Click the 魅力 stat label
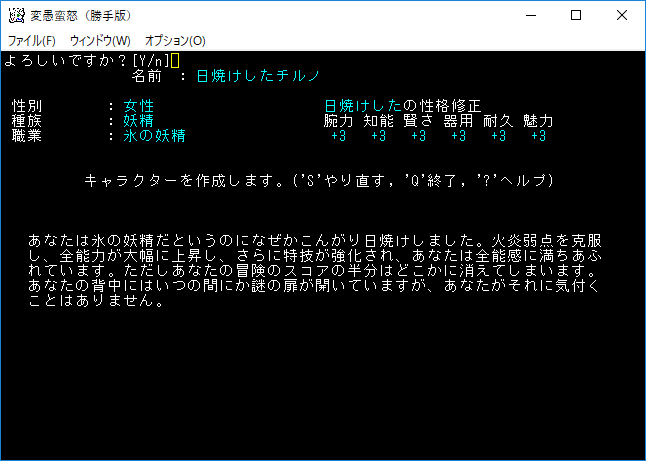646x461 pixels. tap(538, 121)
